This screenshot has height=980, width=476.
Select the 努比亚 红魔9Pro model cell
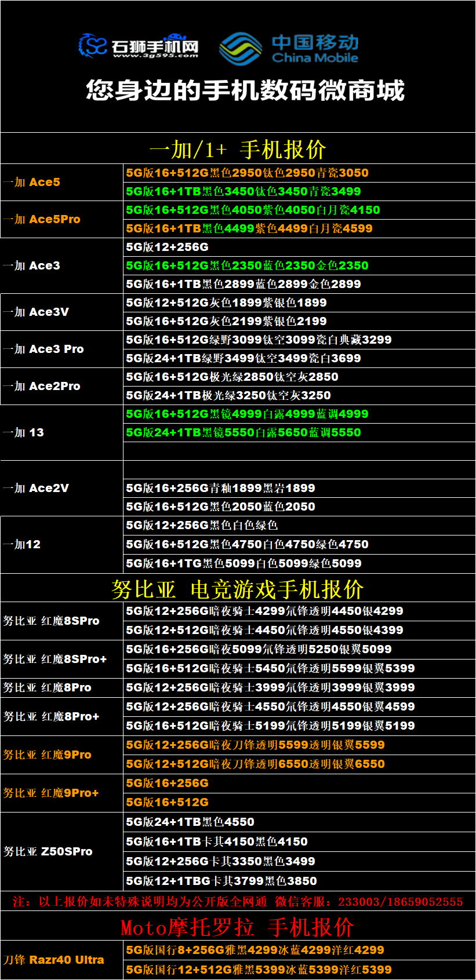(x=61, y=755)
